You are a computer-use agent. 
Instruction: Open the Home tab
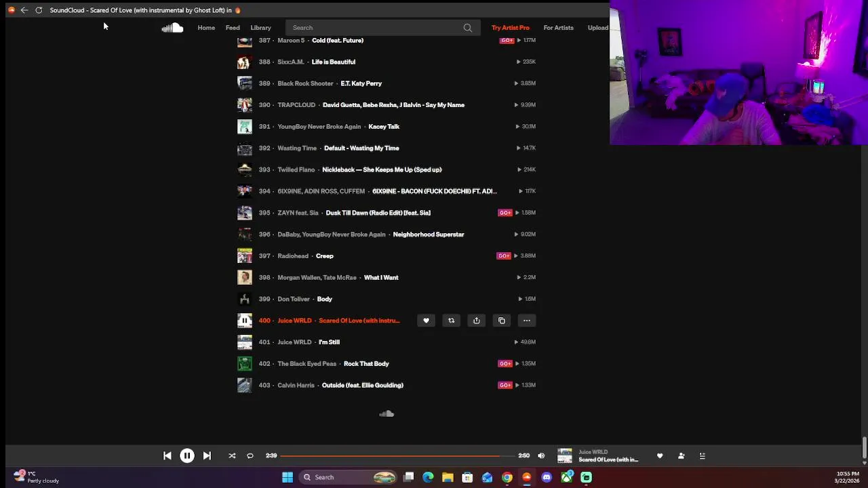(206, 28)
